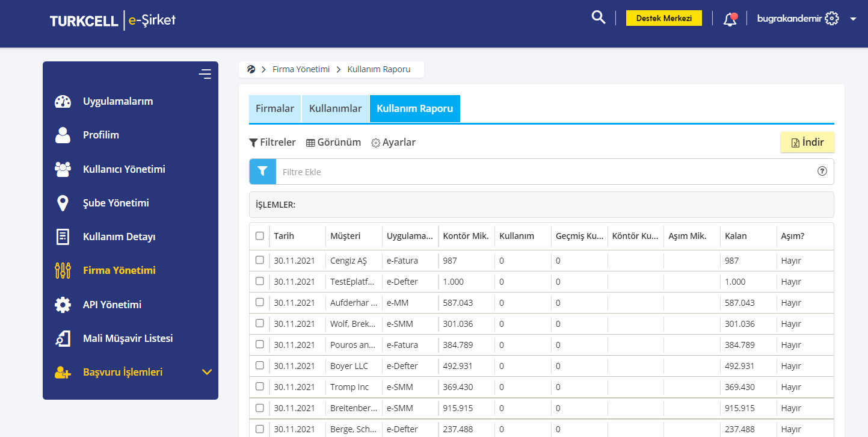Click the gear icon next to bugrakandemir
The image size is (868, 437).
tap(832, 19)
